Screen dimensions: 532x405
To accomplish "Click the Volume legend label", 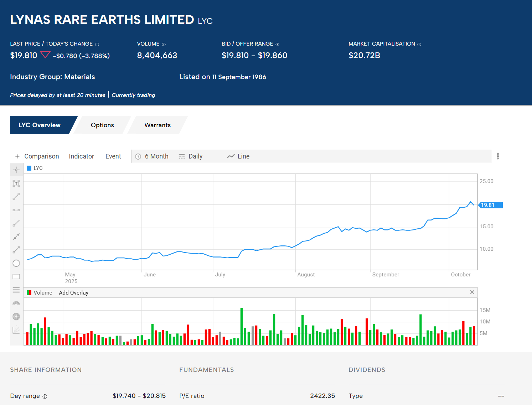I will 43,293.
